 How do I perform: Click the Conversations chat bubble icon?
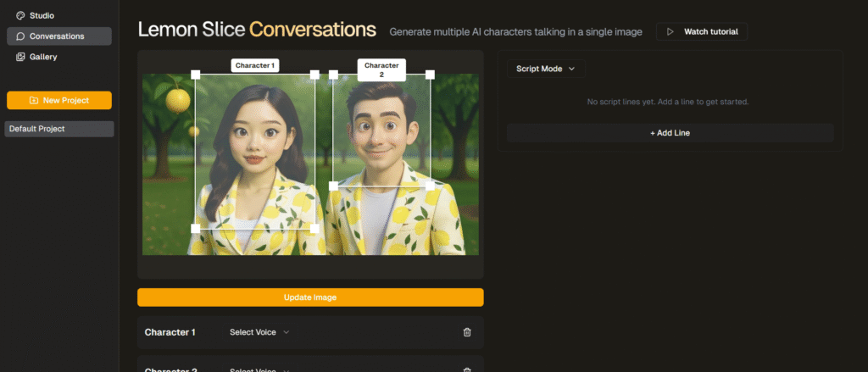pyautogui.click(x=20, y=36)
